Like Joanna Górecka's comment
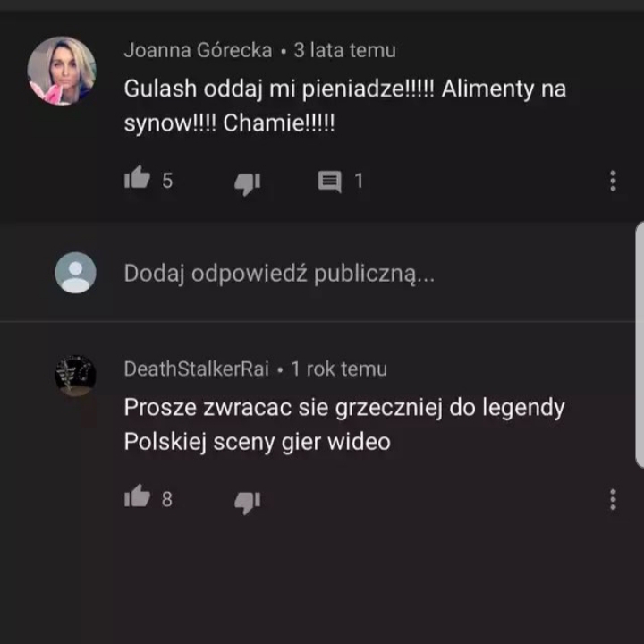This screenshot has width=644, height=644. tap(137, 177)
